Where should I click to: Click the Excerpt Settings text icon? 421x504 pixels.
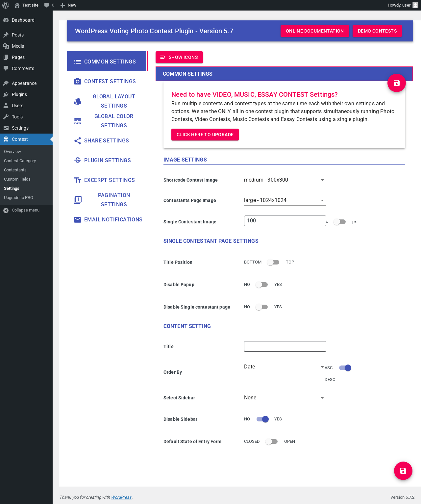pyautogui.click(x=78, y=180)
